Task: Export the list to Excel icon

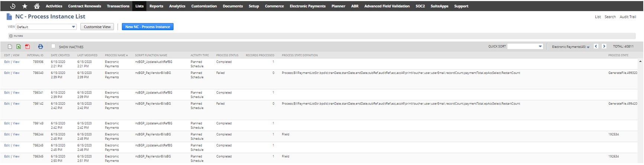Action: click(x=19, y=47)
